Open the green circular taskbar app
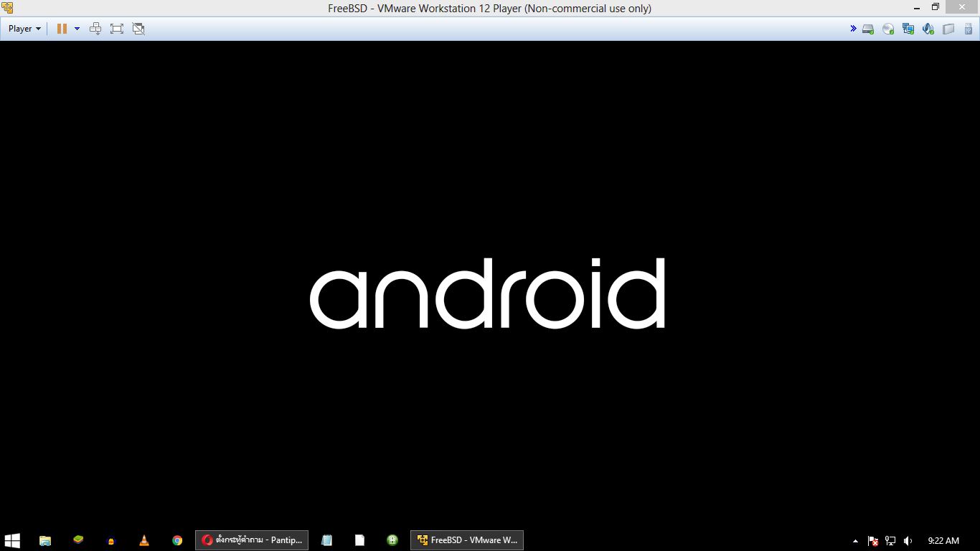This screenshot has height=551, width=980. (392, 540)
